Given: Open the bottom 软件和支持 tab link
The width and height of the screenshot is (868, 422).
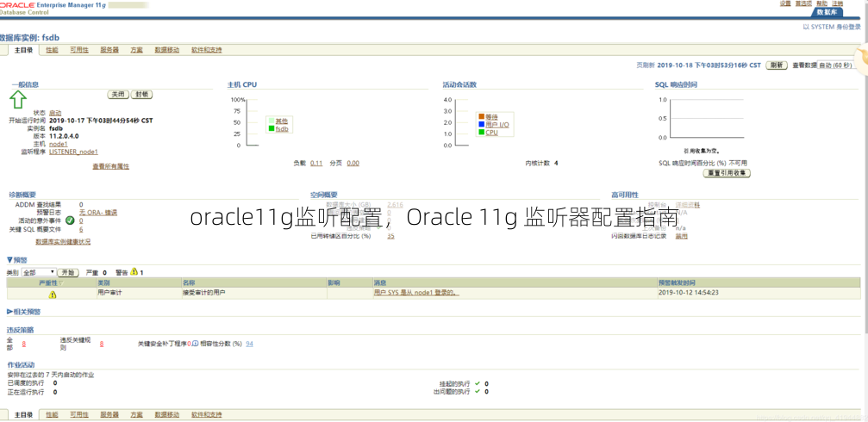Looking at the screenshot, I should pyautogui.click(x=207, y=414).
